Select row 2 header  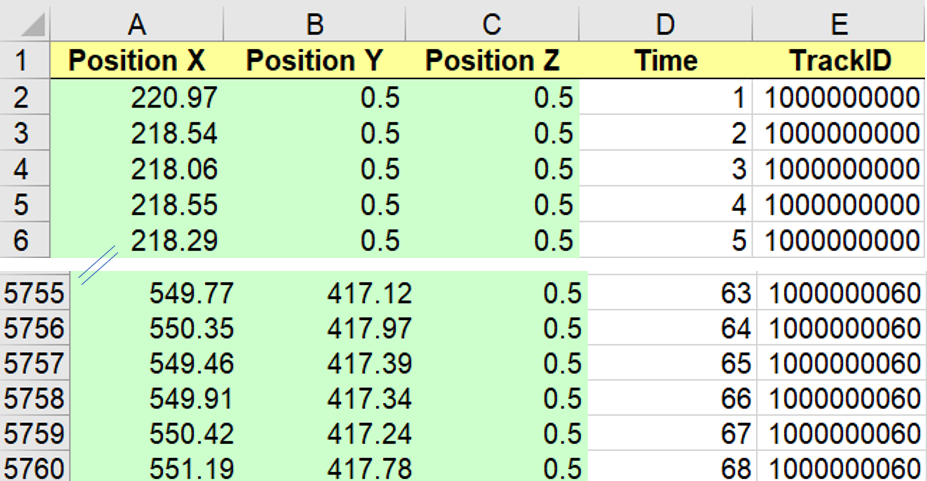coord(24,97)
